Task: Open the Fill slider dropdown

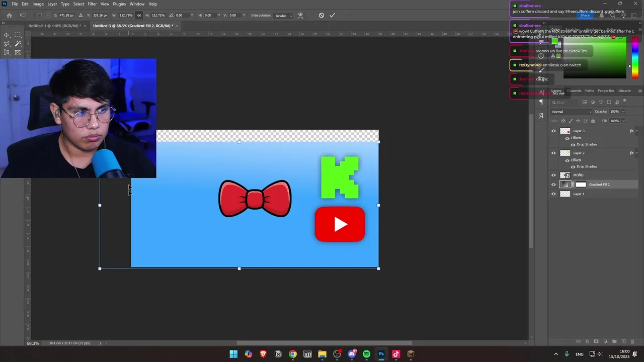Action: pyautogui.click(x=623, y=121)
